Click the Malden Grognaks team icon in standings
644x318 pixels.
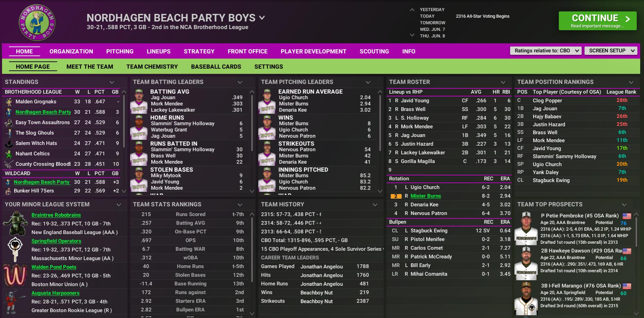click(9, 102)
